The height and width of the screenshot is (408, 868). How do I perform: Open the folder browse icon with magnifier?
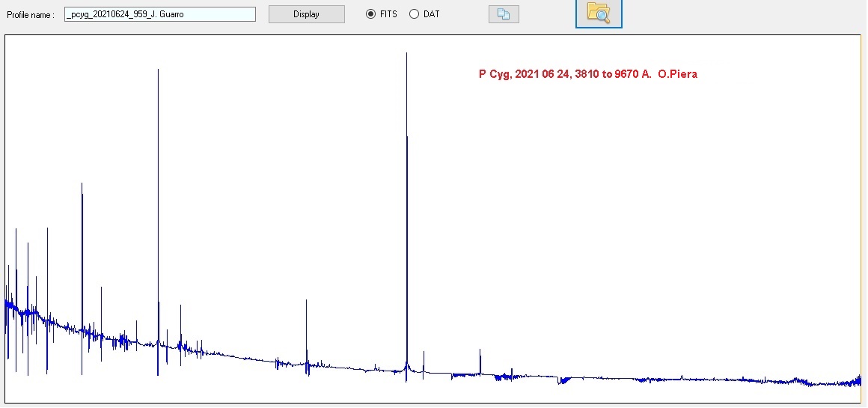(x=599, y=13)
